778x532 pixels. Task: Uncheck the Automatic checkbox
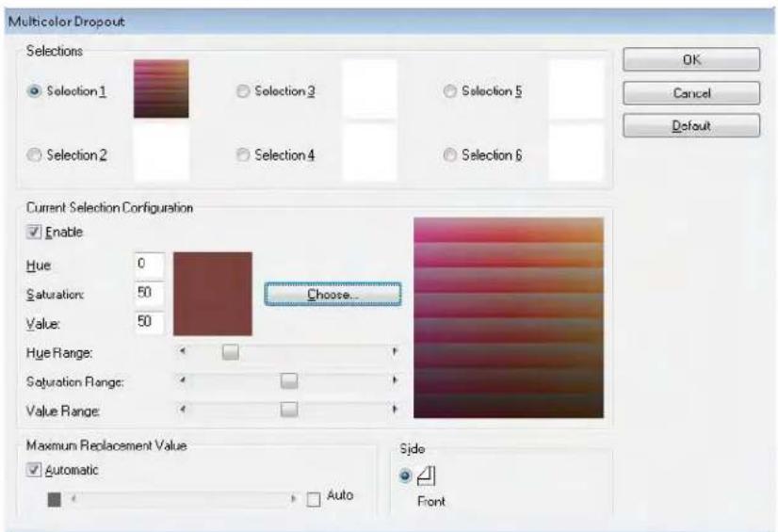(x=34, y=470)
